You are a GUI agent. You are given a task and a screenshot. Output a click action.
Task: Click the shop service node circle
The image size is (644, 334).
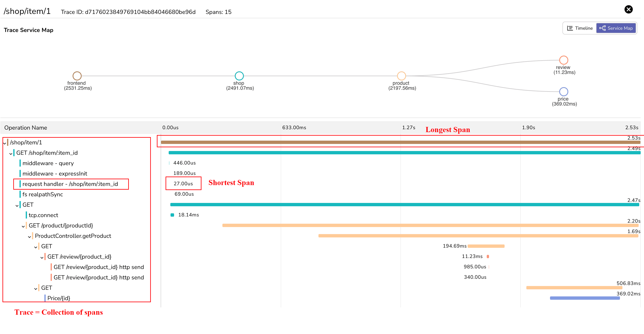coord(239,76)
